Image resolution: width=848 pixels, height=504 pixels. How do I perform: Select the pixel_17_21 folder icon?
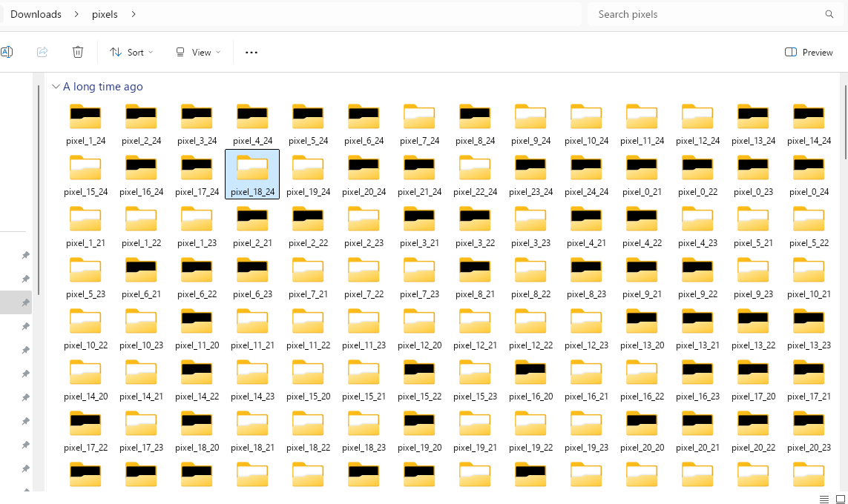tap(809, 372)
